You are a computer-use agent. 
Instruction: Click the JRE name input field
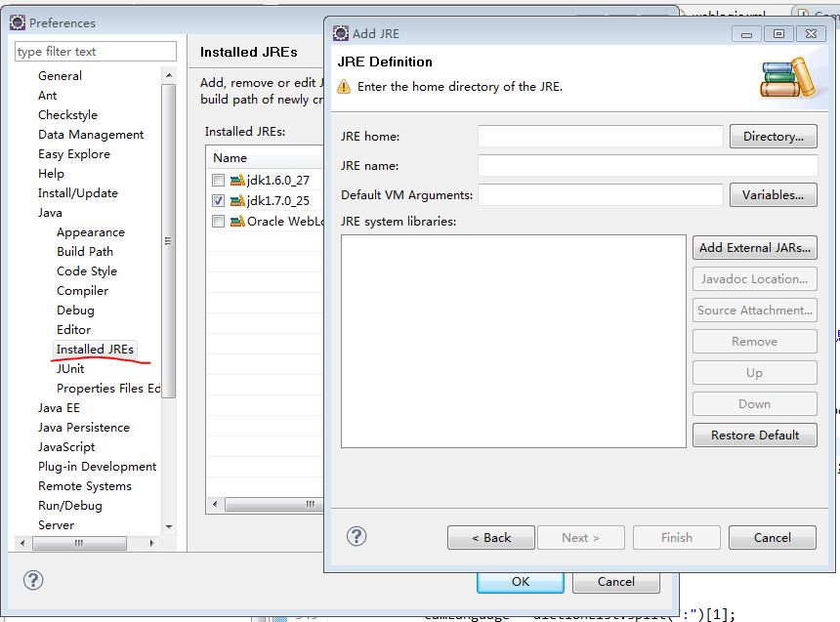[x=648, y=166]
